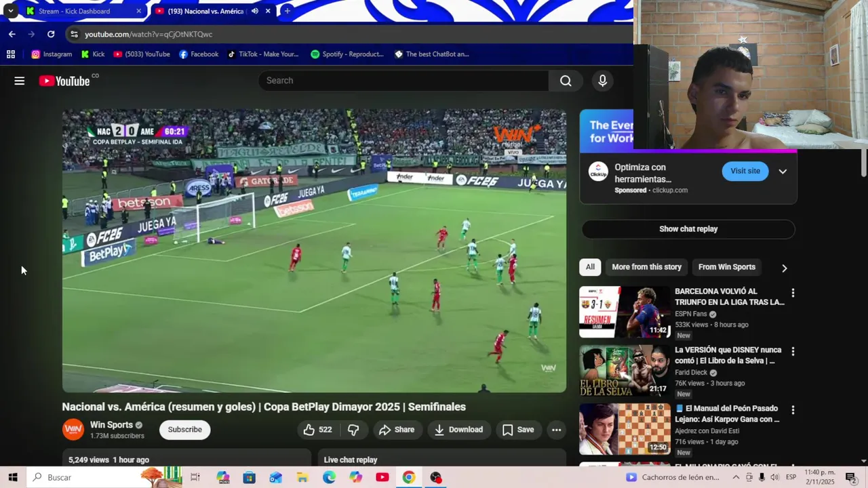Open Barcelona ESPN Fans video thumbnail
The height and width of the screenshot is (488, 868).
(625, 312)
